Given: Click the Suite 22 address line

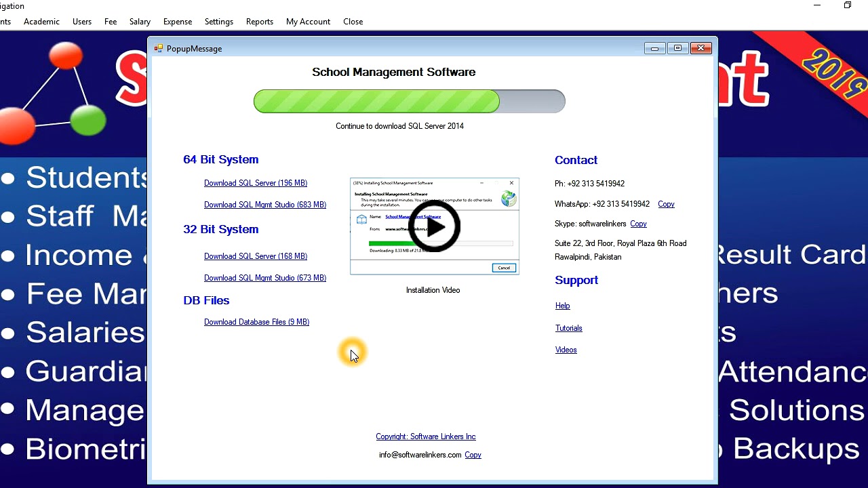Looking at the screenshot, I should pos(620,243).
